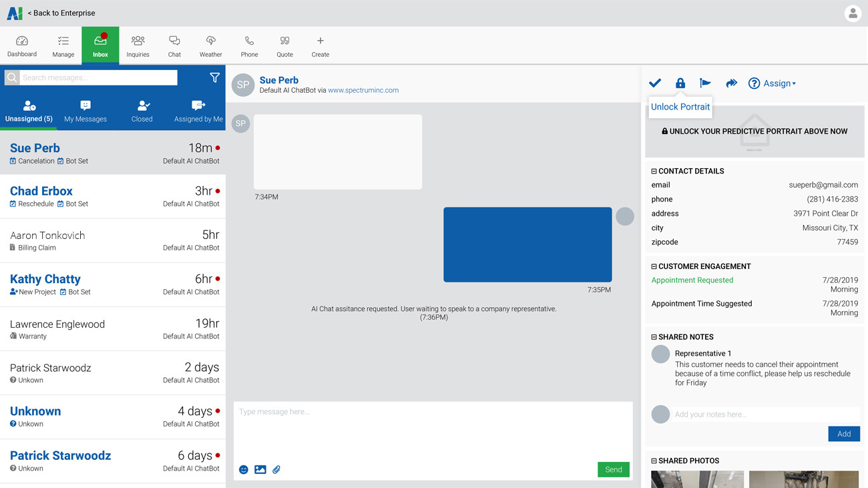Toggle the message filter funnel
Screen dimensions: 868x488
[x=214, y=78]
